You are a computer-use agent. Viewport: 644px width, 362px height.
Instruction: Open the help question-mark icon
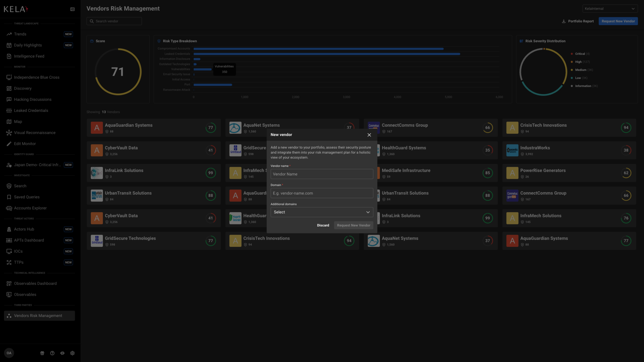pyautogui.click(x=52, y=353)
